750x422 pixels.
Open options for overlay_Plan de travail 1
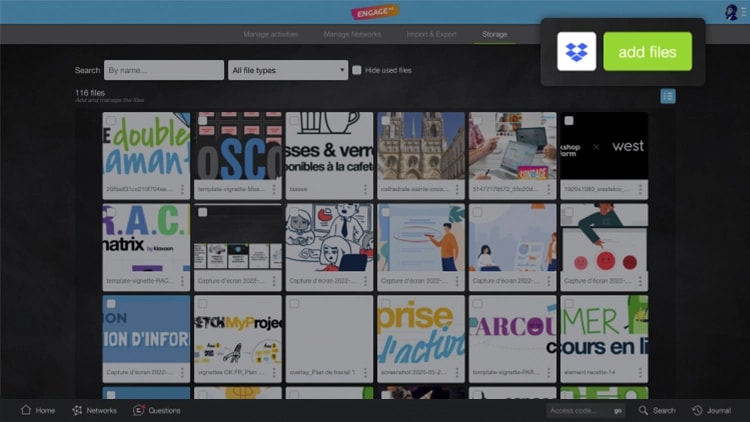pyautogui.click(x=365, y=372)
